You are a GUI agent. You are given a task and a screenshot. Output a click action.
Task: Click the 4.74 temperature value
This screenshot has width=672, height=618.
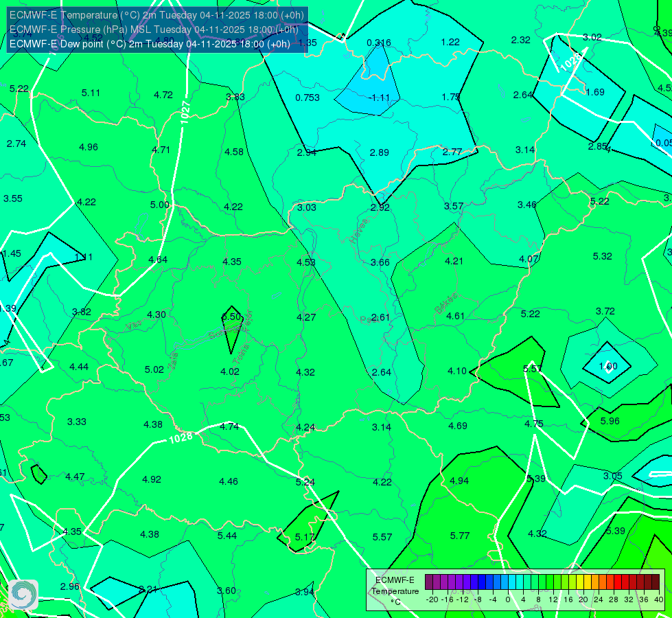point(229,426)
